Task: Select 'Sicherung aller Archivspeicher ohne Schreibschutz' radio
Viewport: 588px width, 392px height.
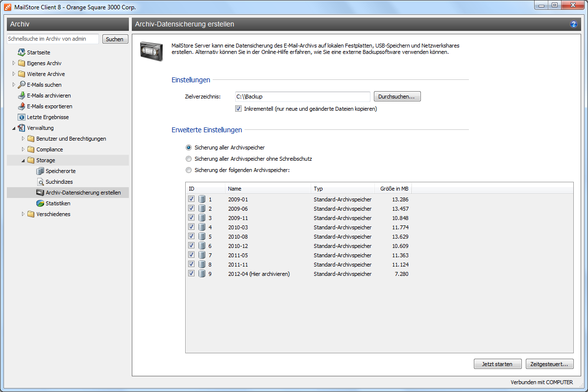Action: [189, 159]
